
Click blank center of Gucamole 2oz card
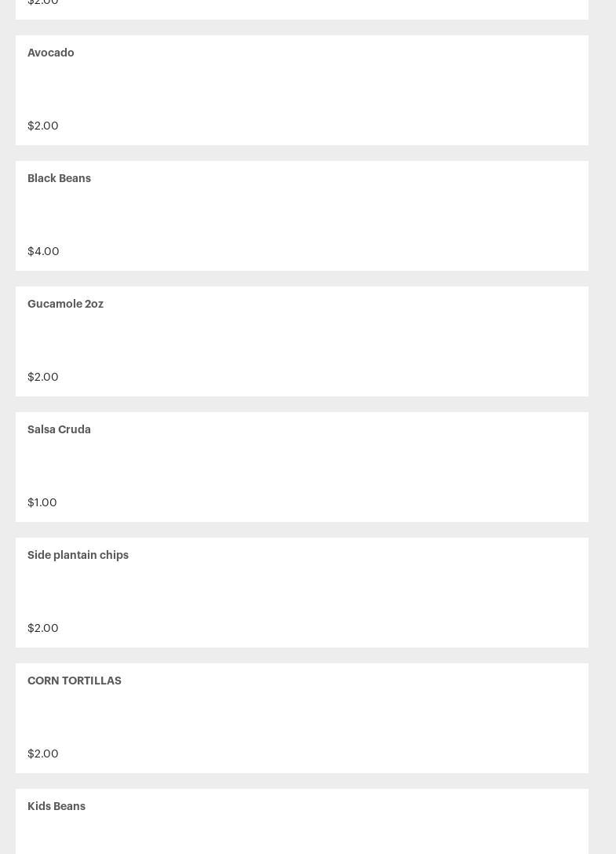click(302, 341)
